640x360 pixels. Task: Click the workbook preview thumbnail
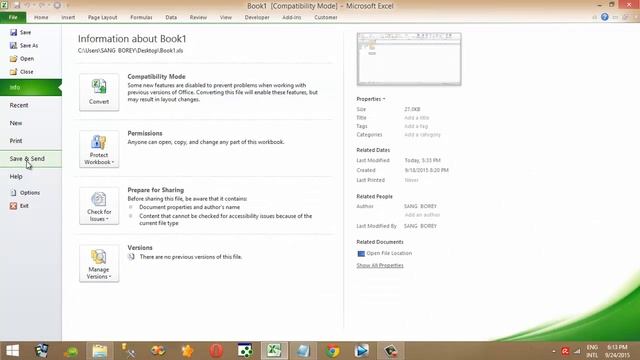point(409,59)
